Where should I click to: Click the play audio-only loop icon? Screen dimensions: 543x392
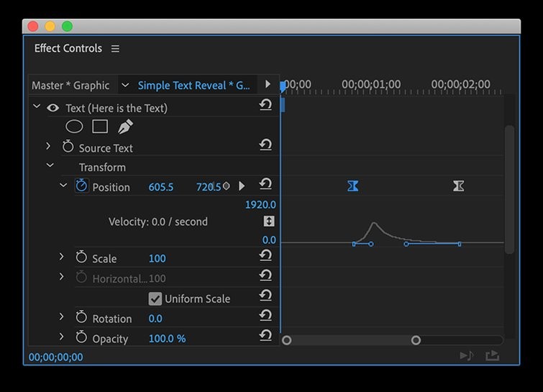tap(467, 355)
